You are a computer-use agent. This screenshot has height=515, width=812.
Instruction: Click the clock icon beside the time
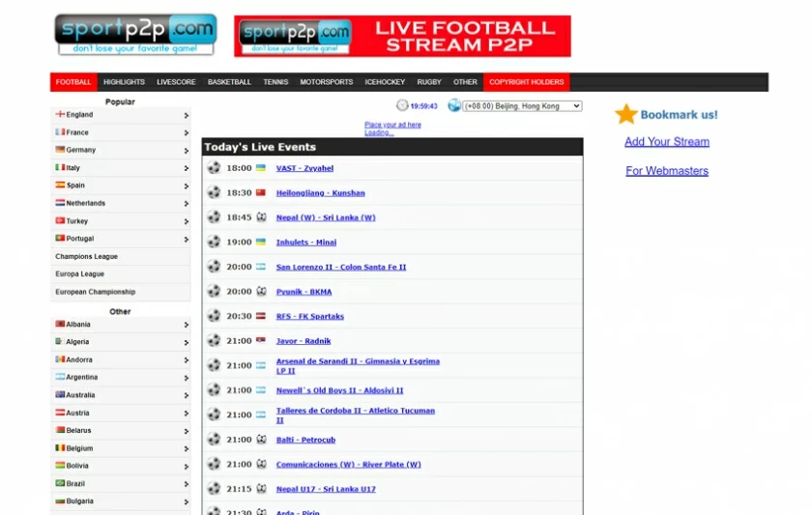pos(402,105)
